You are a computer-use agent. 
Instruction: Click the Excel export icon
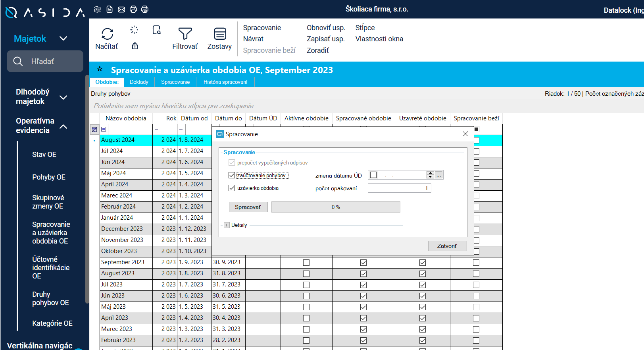tap(98, 9)
